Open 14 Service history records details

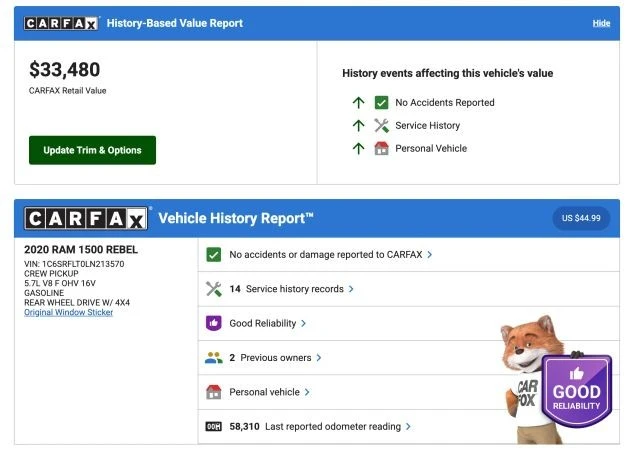[x=287, y=289]
